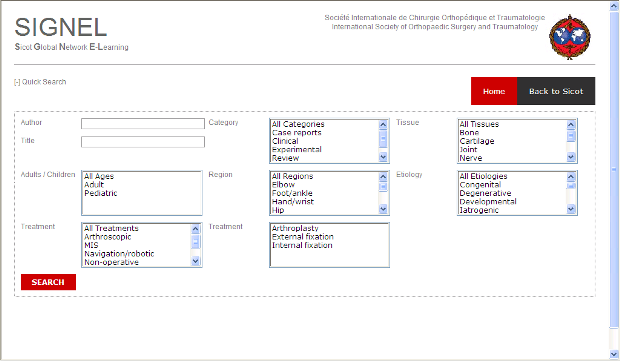Click Category list scroll up arrow

pyautogui.click(x=383, y=125)
